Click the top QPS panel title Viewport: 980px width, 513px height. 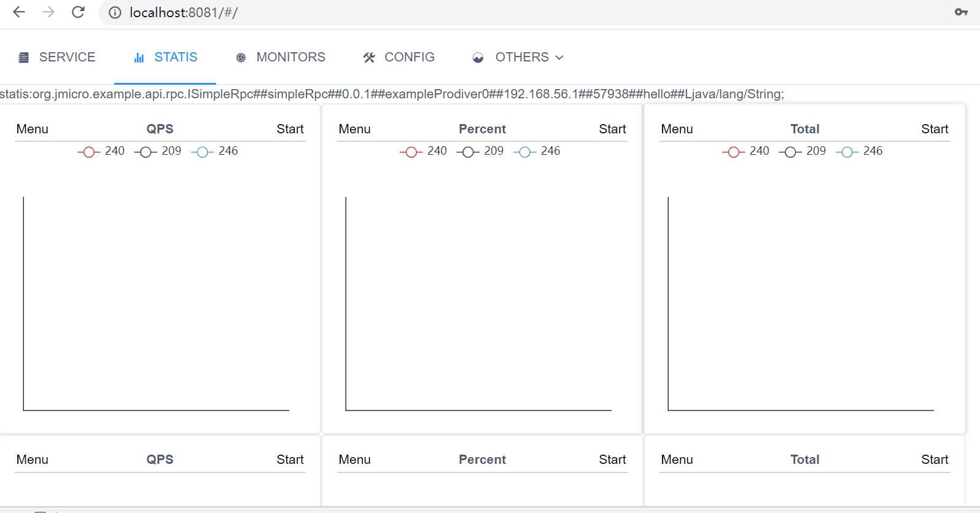tap(160, 129)
